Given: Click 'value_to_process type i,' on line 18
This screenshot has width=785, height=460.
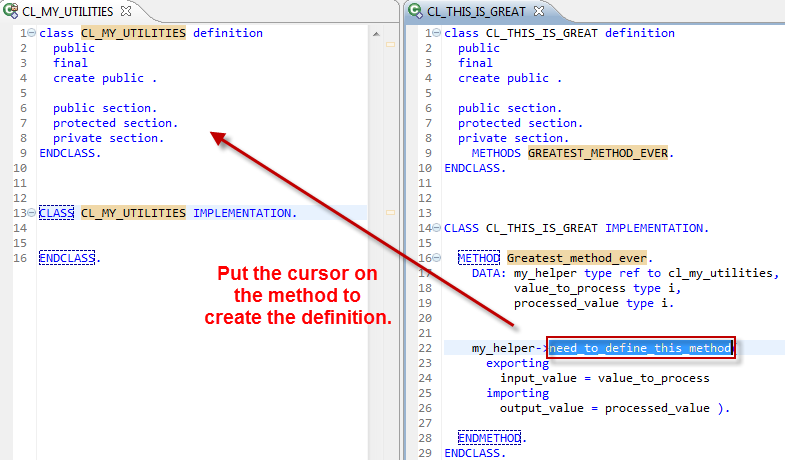Looking at the screenshot, I should [x=597, y=288].
